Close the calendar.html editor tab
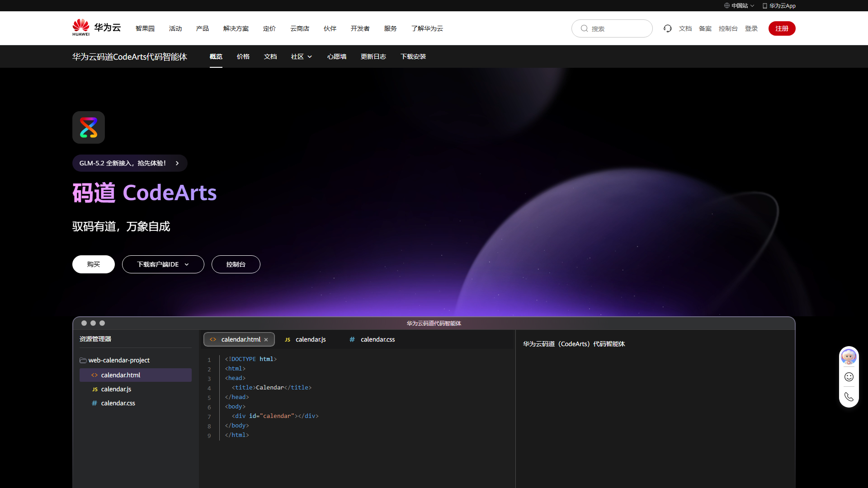 [266, 340]
